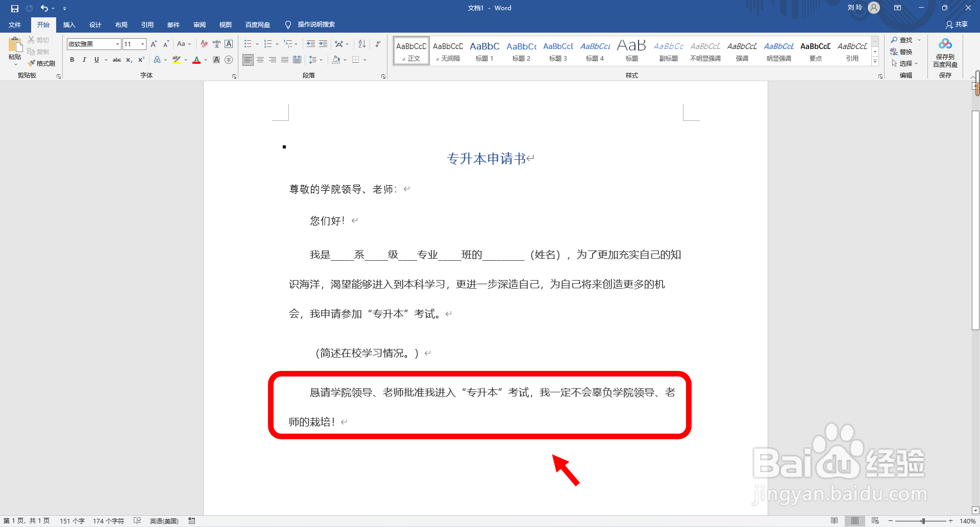
Task: Click the Replace (替换) button
Action: pos(901,52)
